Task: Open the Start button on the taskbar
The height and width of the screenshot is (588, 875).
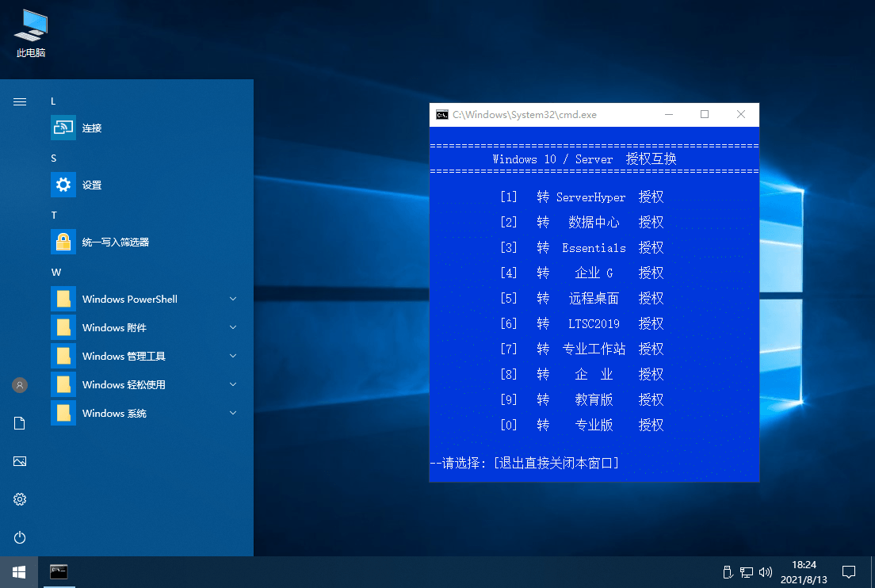Action: click(x=19, y=571)
